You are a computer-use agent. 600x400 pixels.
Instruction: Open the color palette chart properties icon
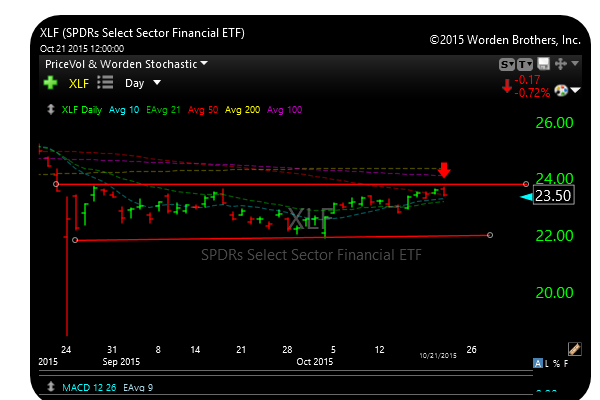tap(561, 91)
